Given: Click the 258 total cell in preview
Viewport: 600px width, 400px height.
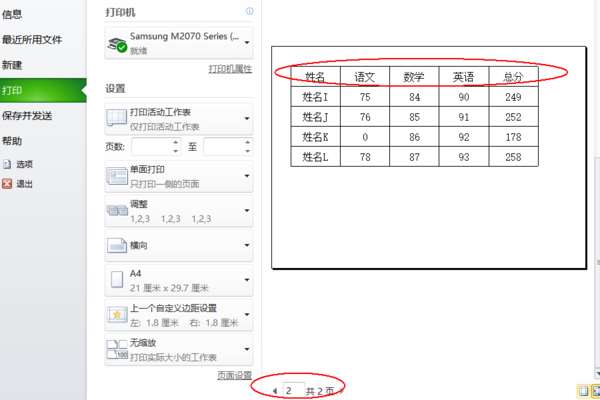Looking at the screenshot, I should (x=513, y=157).
